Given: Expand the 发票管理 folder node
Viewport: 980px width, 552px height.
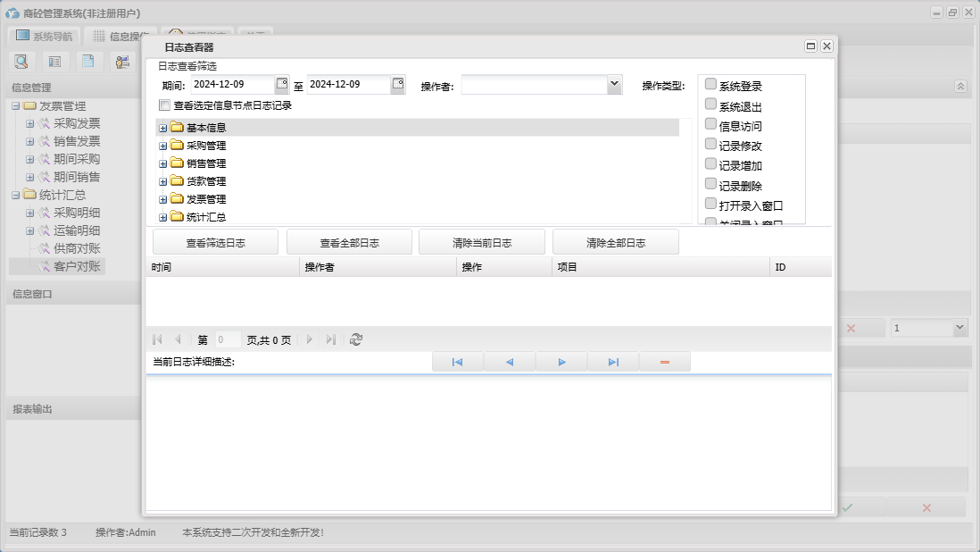Looking at the screenshot, I should [x=163, y=199].
